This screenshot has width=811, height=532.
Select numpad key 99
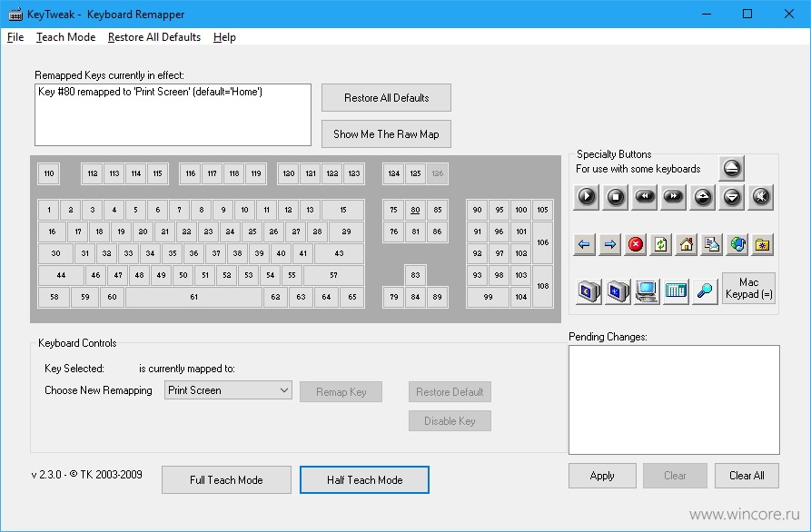coord(488,297)
